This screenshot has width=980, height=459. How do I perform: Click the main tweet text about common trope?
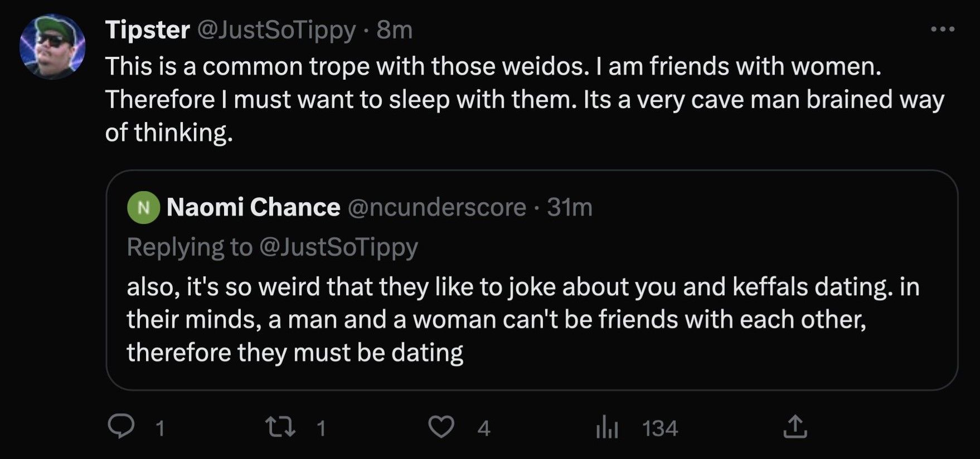click(524, 99)
